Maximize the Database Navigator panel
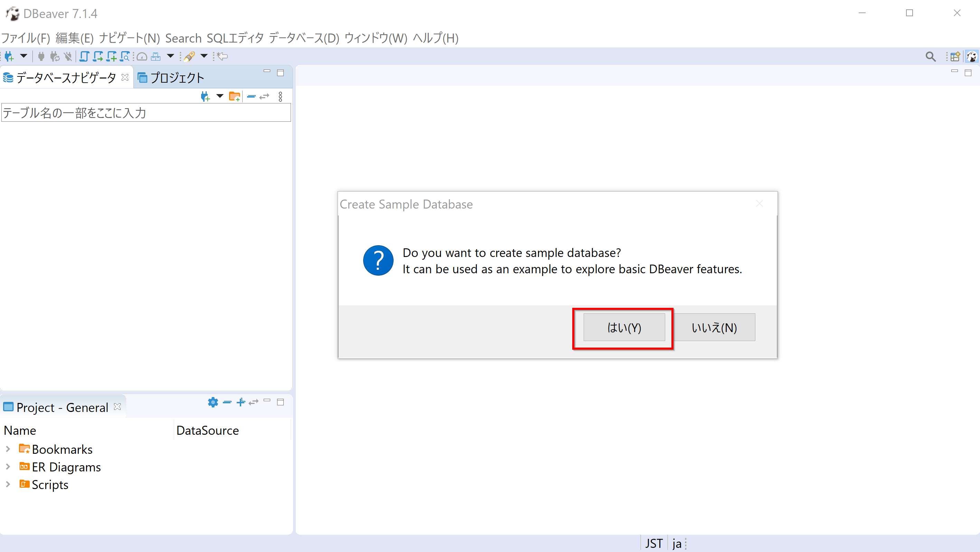 tap(280, 73)
